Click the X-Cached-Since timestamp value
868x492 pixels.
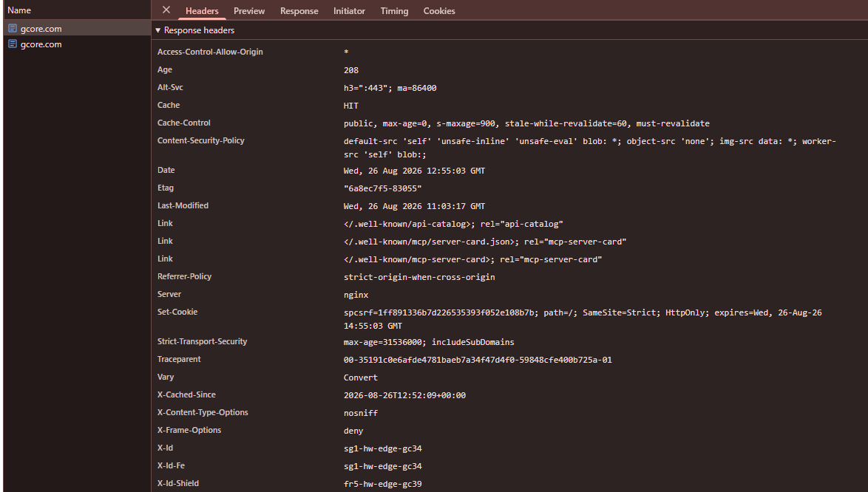(404, 395)
